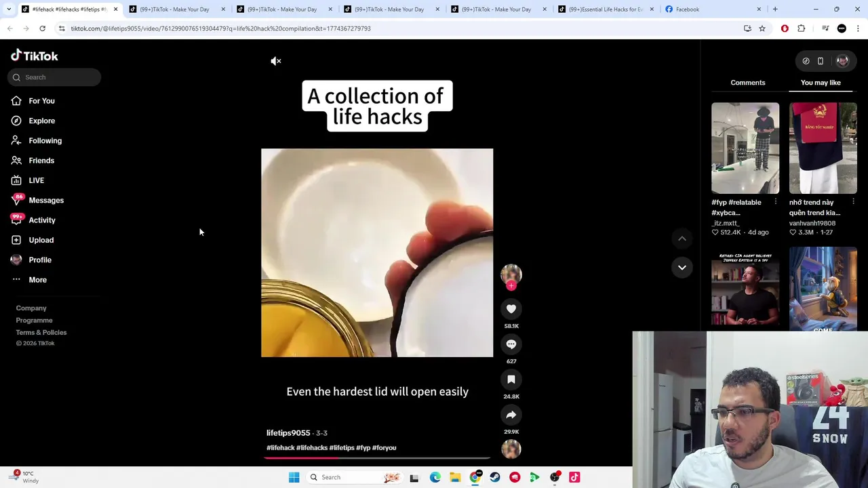The width and height of the screenshot is (868, 488).
Task: Go to previous video with up chevron
Action: tap(682, 239)
